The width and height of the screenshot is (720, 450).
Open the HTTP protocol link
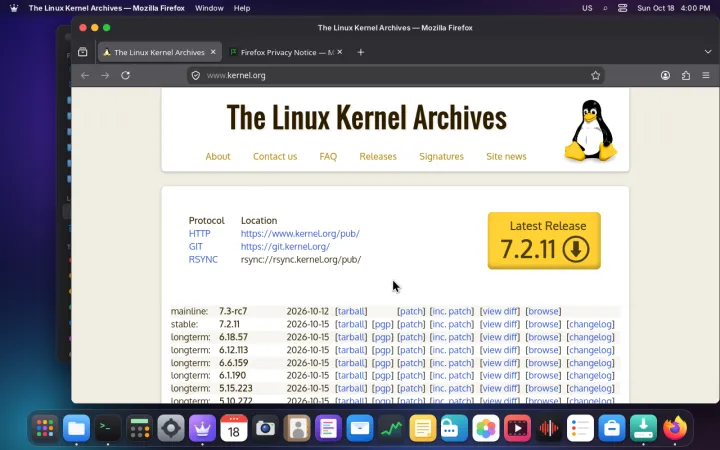click(x=199, y=233)
